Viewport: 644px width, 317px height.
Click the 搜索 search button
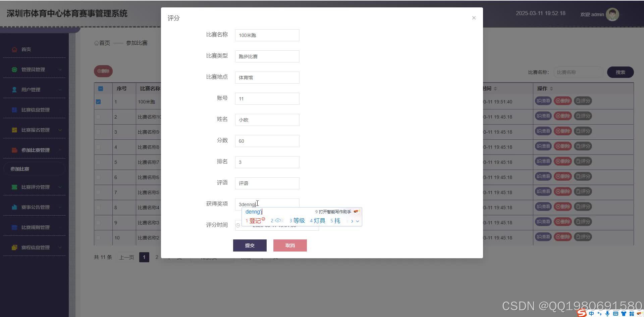[620, 72]
